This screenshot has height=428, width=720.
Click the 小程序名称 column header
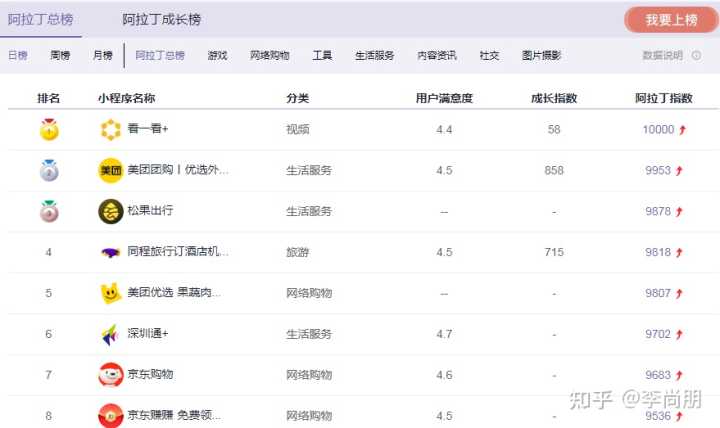[126, 98]
